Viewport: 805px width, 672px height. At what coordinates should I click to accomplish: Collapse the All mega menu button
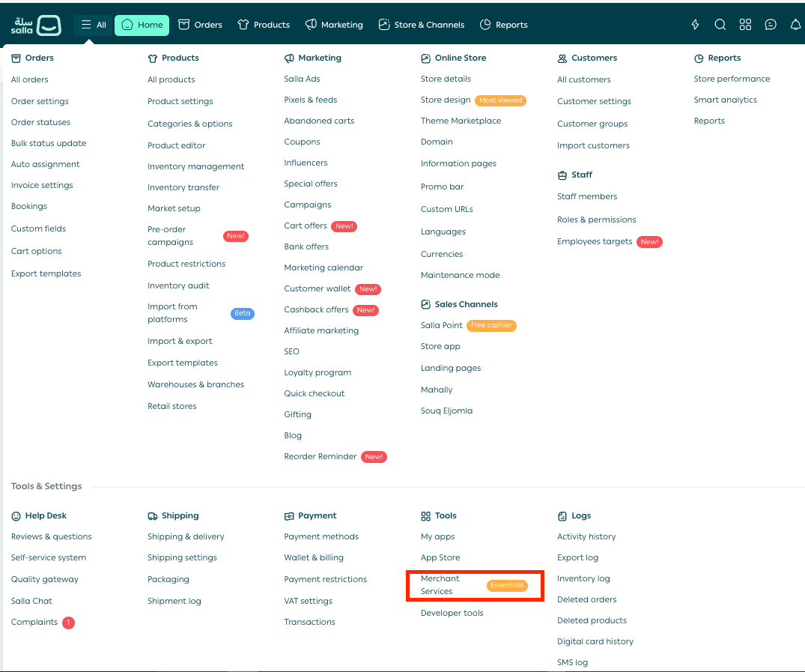[94, 25]
